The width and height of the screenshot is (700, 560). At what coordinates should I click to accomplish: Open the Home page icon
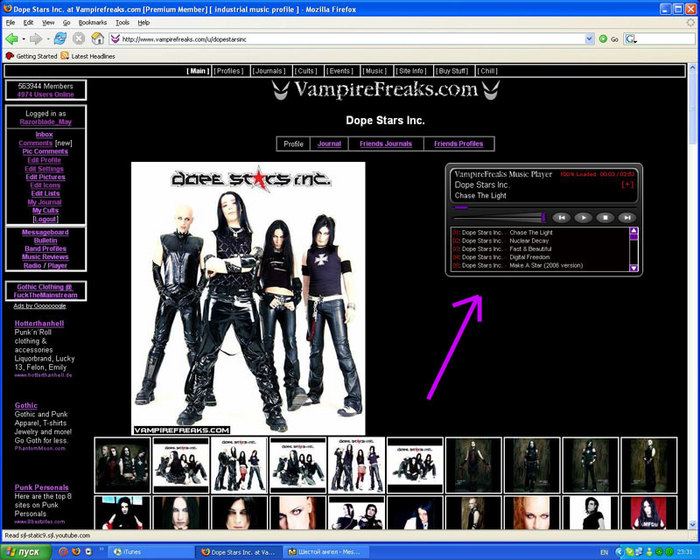(97, 39)
